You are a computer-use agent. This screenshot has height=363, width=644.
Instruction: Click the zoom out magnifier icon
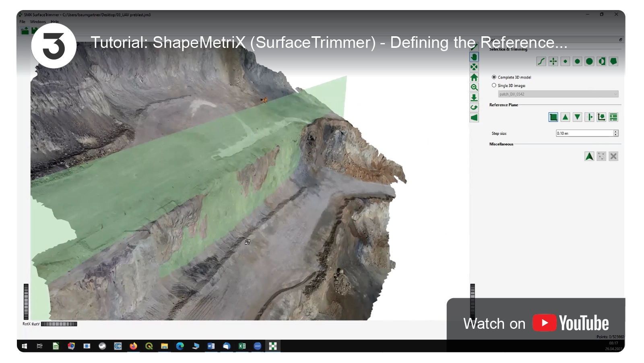474,87
